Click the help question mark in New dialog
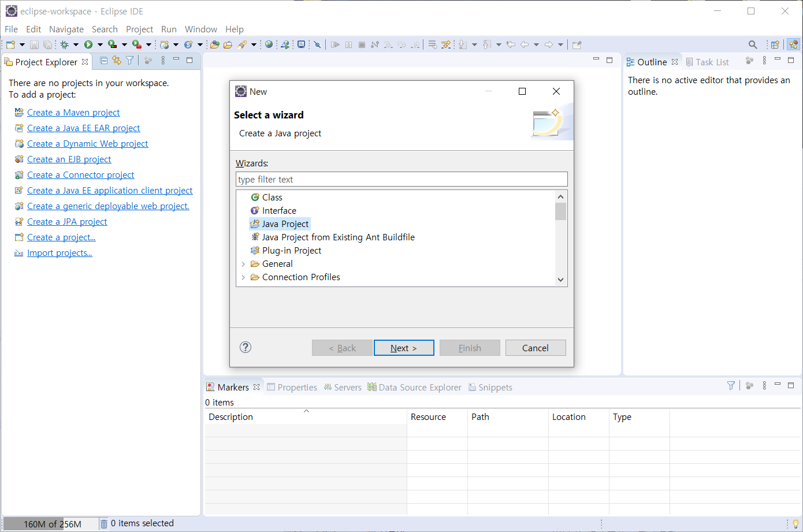Viewport: 803px width, 532px height. [246, 347]
